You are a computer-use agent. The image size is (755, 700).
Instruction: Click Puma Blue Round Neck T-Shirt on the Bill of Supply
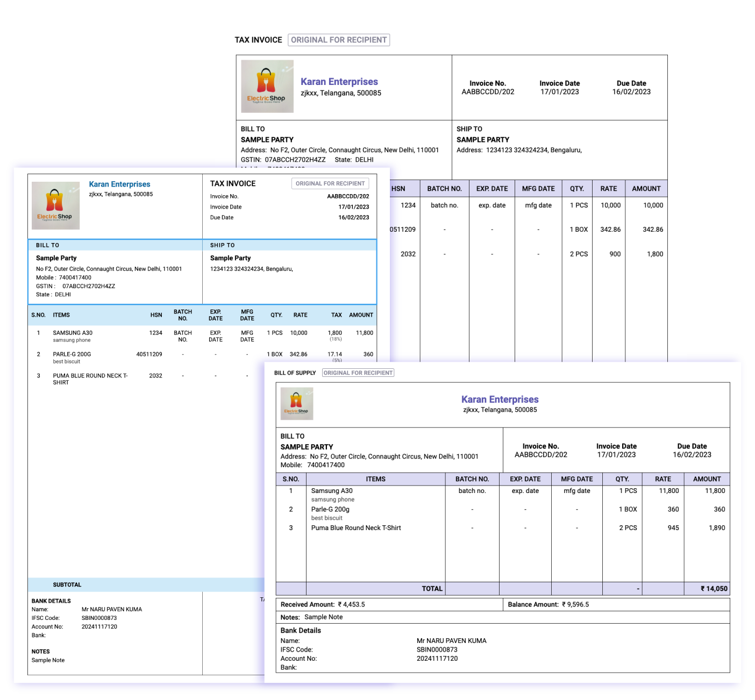click(356, 528)
